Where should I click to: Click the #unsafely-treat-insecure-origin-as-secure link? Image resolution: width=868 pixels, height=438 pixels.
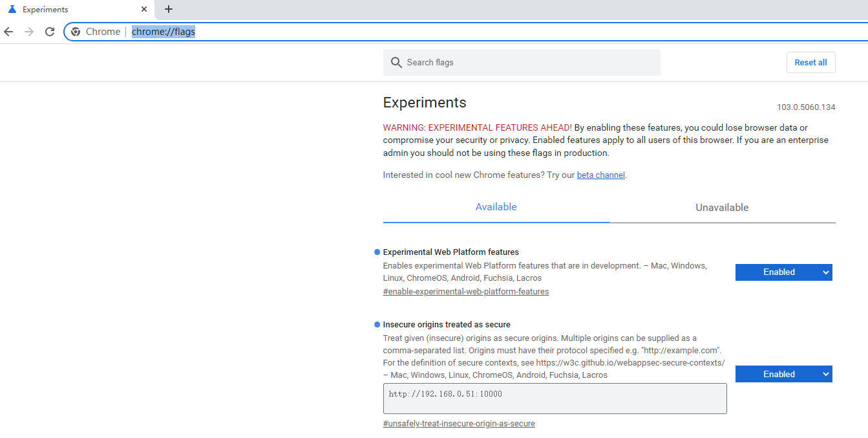(459, 424)
